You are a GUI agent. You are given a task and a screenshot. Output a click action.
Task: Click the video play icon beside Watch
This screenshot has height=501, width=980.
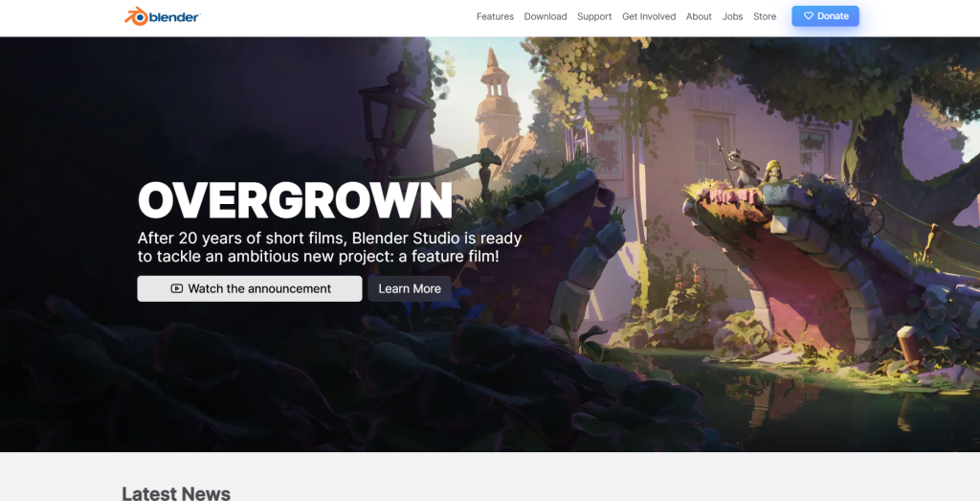177,288
